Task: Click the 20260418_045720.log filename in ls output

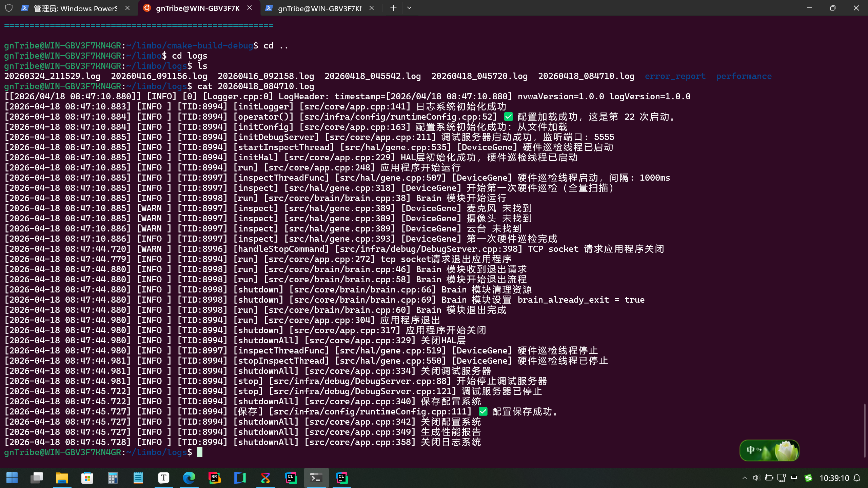Action: click(479, 76)
